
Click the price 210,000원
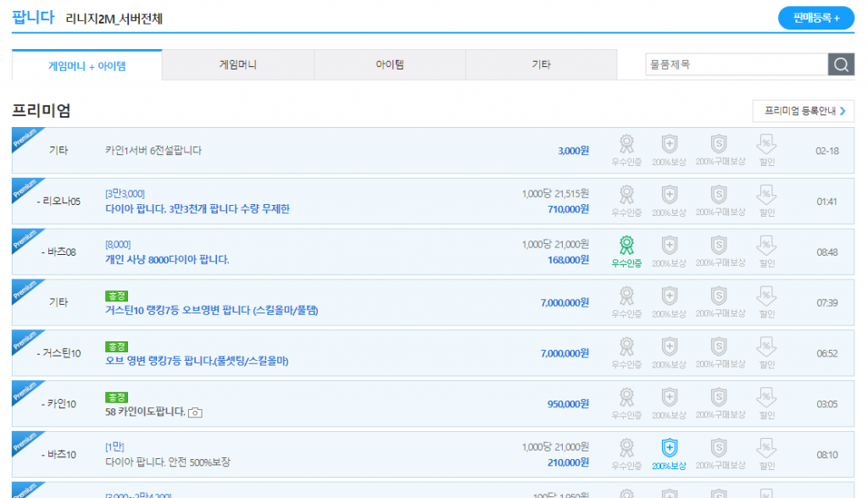(568, 462)
